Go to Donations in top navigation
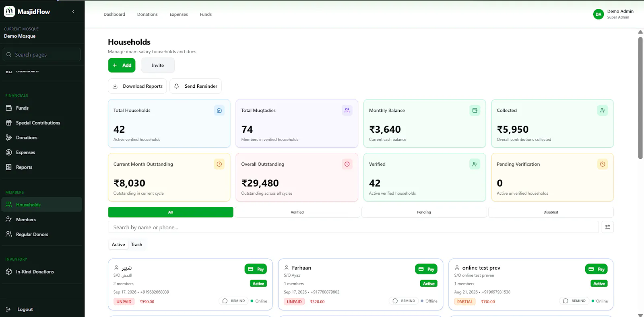The height and width of the screenshot is (317, 644). pyautogui.click(x=147, y=14)
